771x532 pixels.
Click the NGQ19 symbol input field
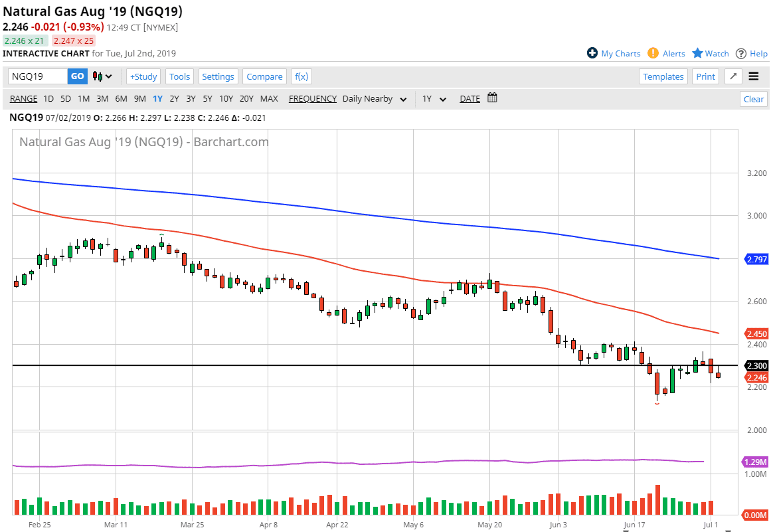(38, 76)
